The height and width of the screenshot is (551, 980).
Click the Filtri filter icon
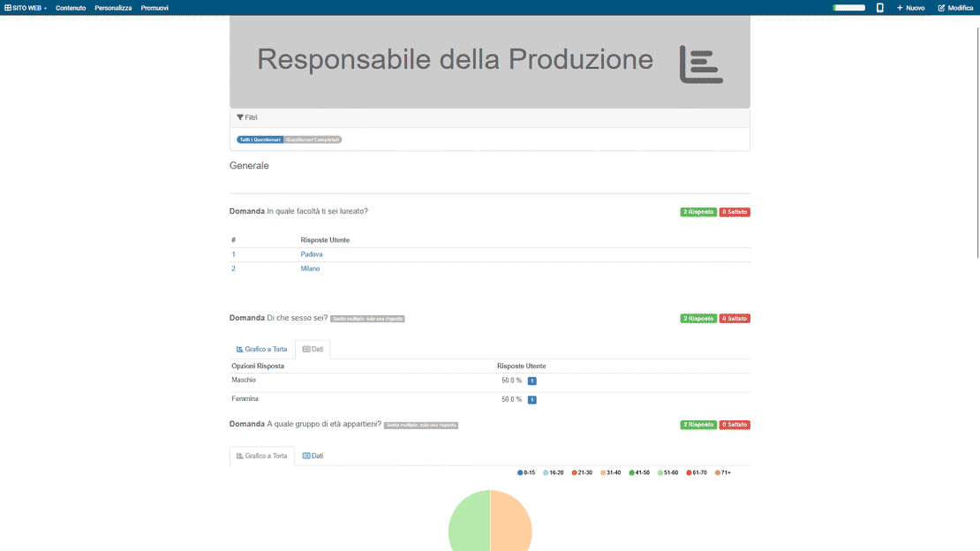(x=240, y=117)
